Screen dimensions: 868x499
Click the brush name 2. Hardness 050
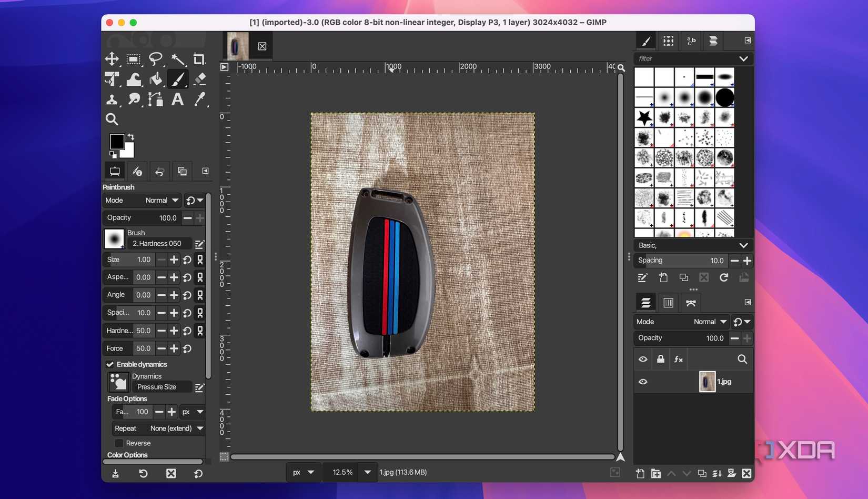(157, 244)
